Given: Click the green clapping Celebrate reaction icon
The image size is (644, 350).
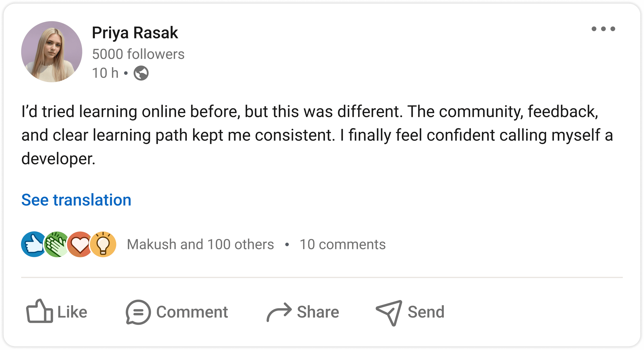Looking at the screenshot, I should (57, 244).
